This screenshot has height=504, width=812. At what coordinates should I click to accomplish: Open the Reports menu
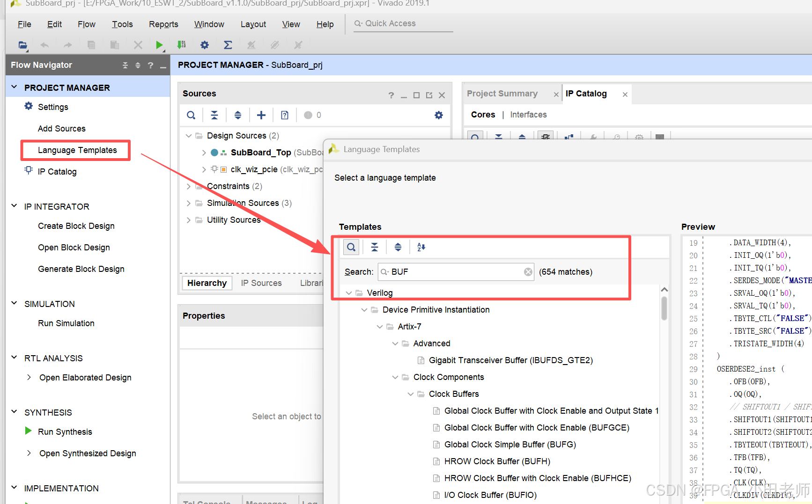163,24
